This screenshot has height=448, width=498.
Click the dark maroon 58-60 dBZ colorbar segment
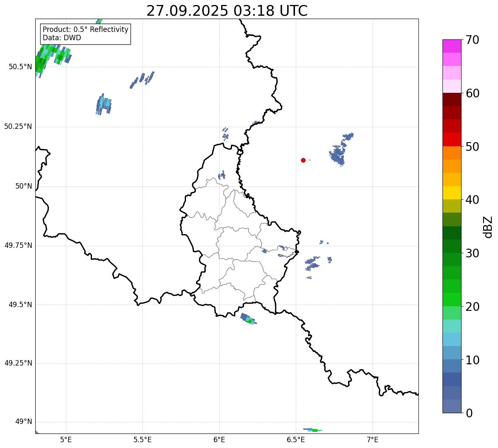(x=452, y=99)
